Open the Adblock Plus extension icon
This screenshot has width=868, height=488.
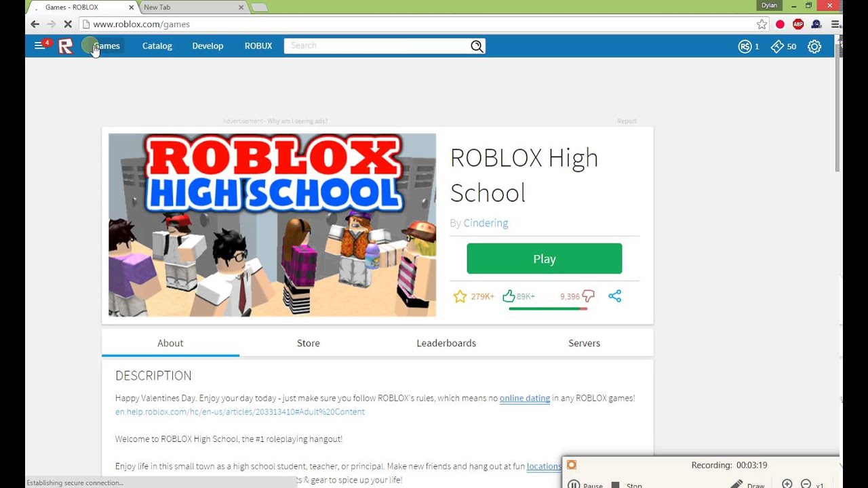(x=798, y=24)
